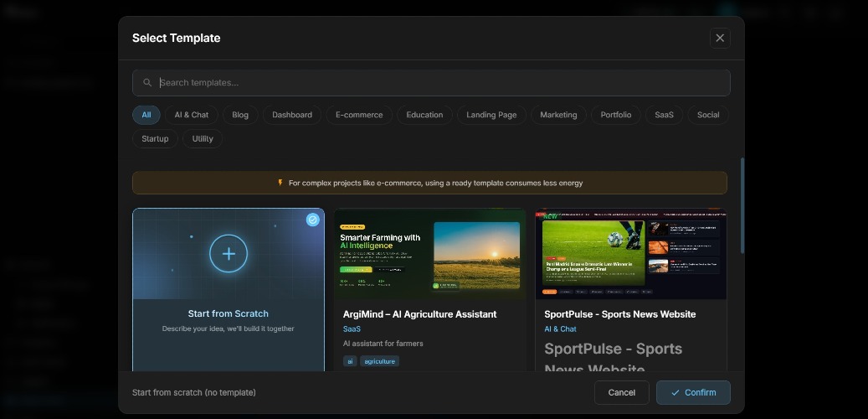Screen dimensions: 868x419
Task: Click the template list vertical scrollbar
Action: [x=742, y=206]
